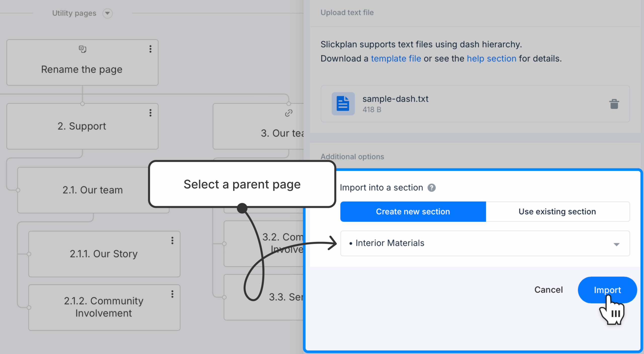The image size is (644, 354).
Task: Select the 2.1.1. Our Story page card
Action: coord(104,254)
